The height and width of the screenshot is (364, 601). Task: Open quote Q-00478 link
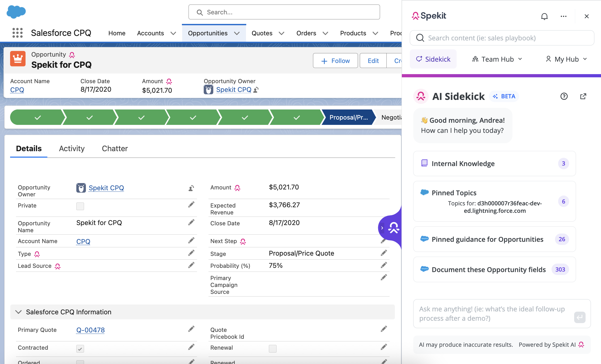tap(90, 330)
